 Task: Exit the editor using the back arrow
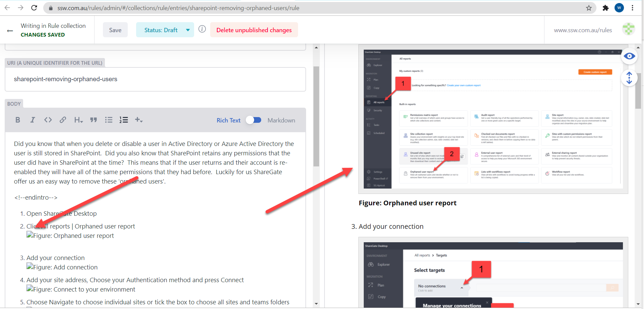(10, 31)
